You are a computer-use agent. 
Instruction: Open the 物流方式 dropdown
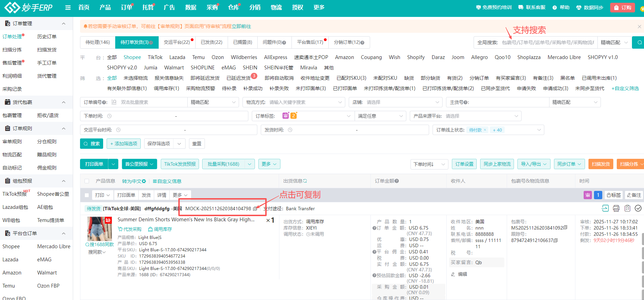(x=294, y=102)
